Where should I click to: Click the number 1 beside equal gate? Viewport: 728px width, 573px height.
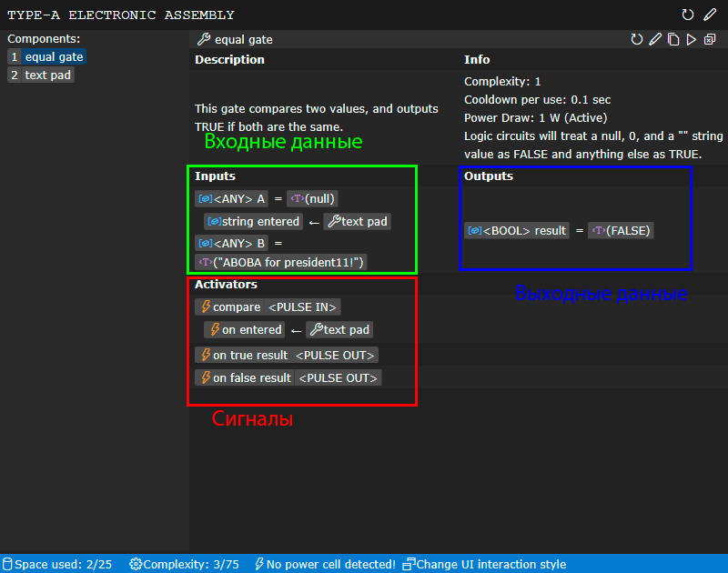coord(15,57)
